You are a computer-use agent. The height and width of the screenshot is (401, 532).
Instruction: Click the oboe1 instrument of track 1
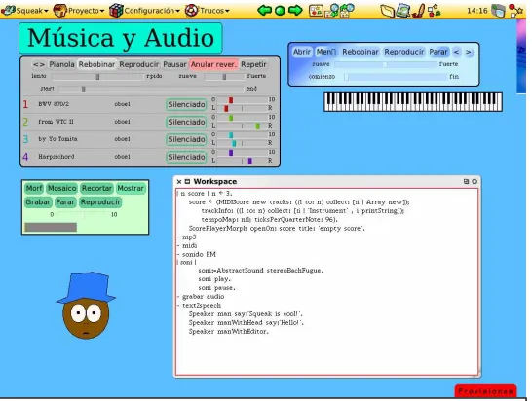click(122, 104)
